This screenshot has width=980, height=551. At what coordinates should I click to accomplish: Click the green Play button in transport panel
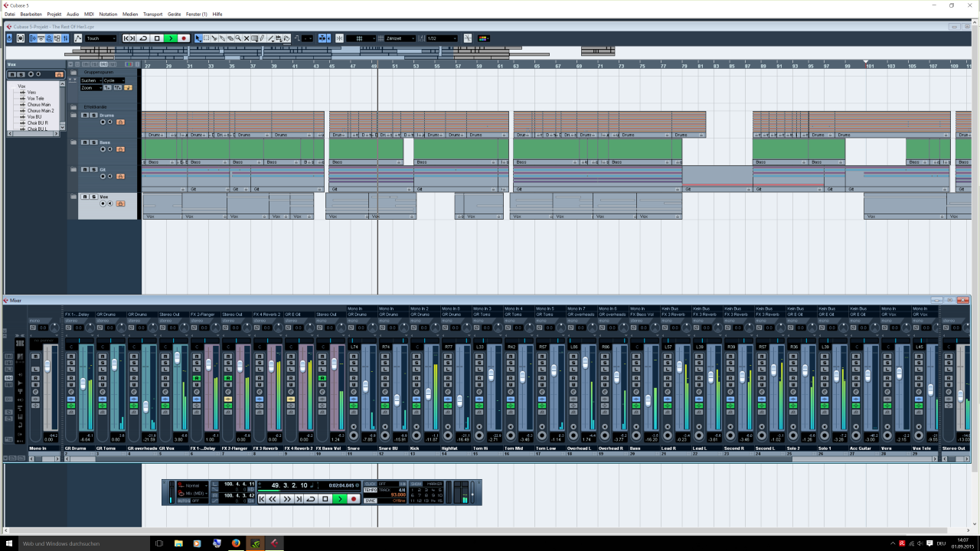[x=340, y=499]
